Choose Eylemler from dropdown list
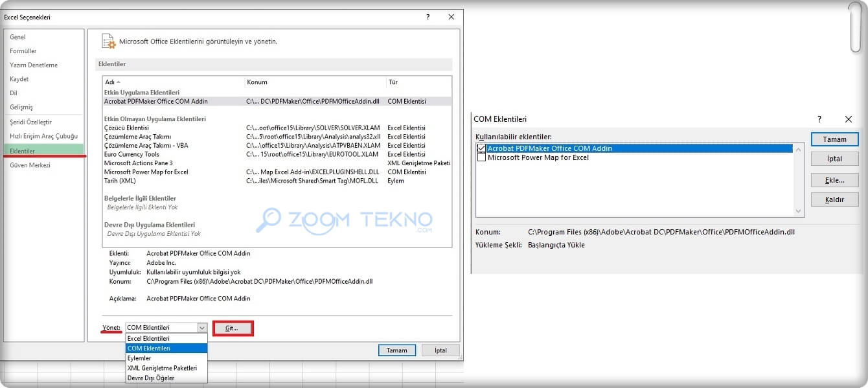The height and width of the screenshot is (388, 868). pyautogui.click(x=166, y=358)
